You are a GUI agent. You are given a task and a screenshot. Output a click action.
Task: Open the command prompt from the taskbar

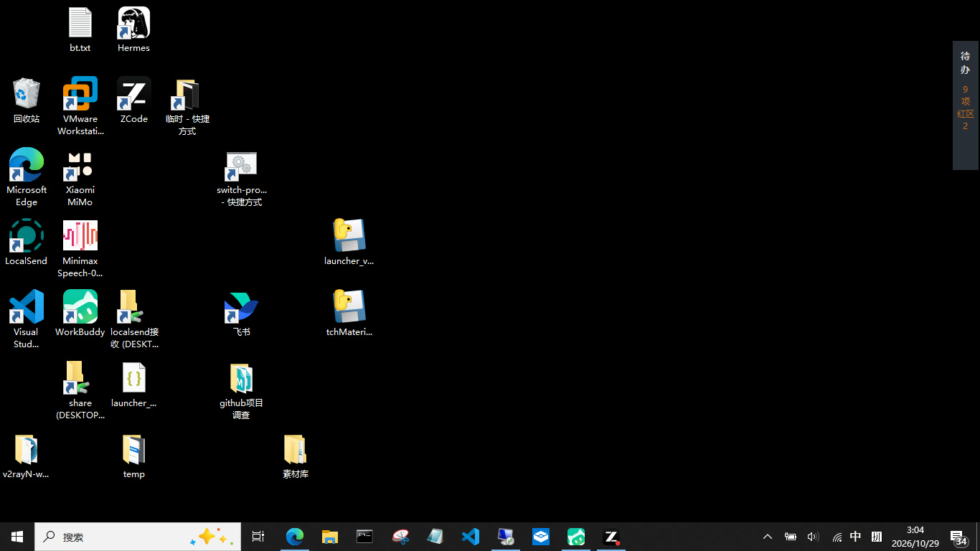click(365, 537)
